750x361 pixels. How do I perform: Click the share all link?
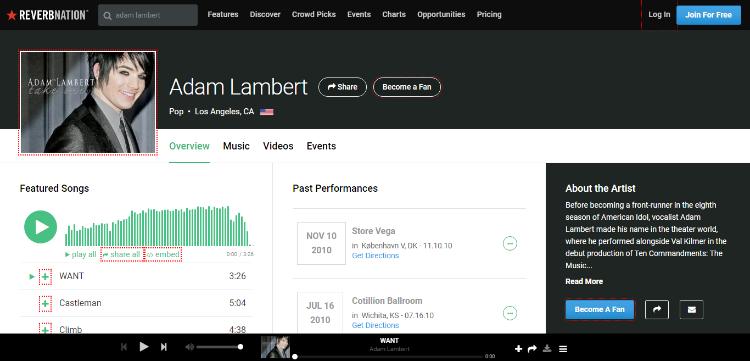(122, 254)
